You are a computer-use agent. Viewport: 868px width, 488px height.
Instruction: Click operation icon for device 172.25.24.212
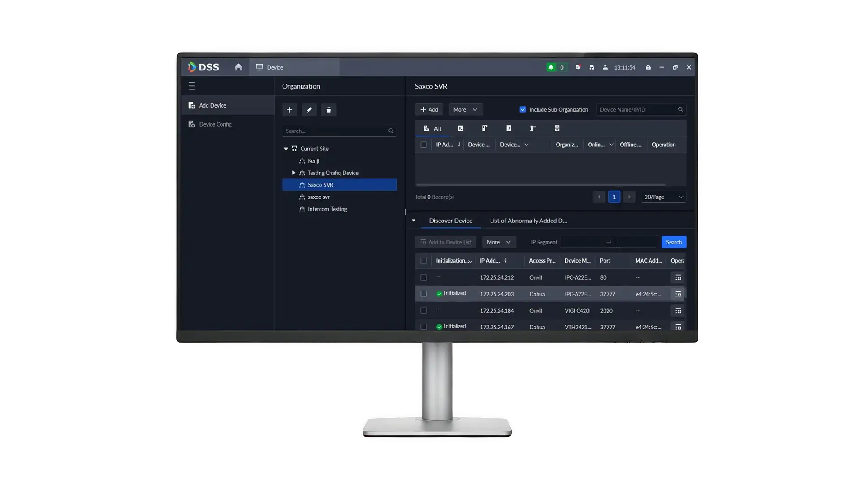click(678, 277)
